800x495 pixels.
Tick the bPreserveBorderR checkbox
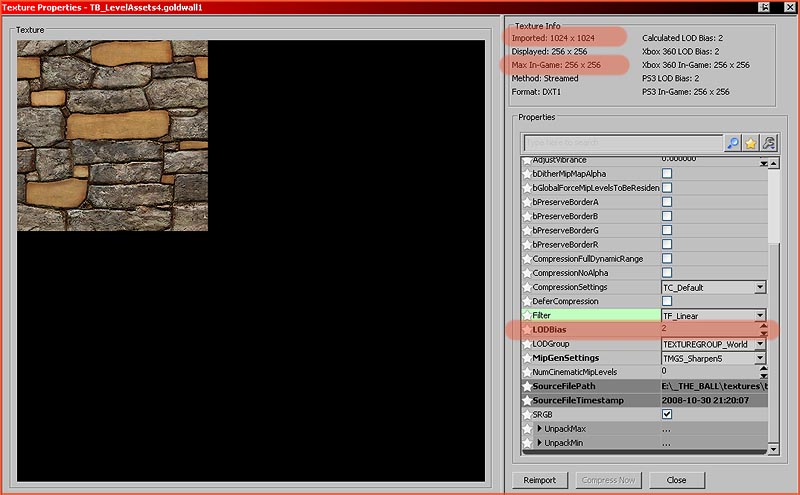click(x=667, y=244)
